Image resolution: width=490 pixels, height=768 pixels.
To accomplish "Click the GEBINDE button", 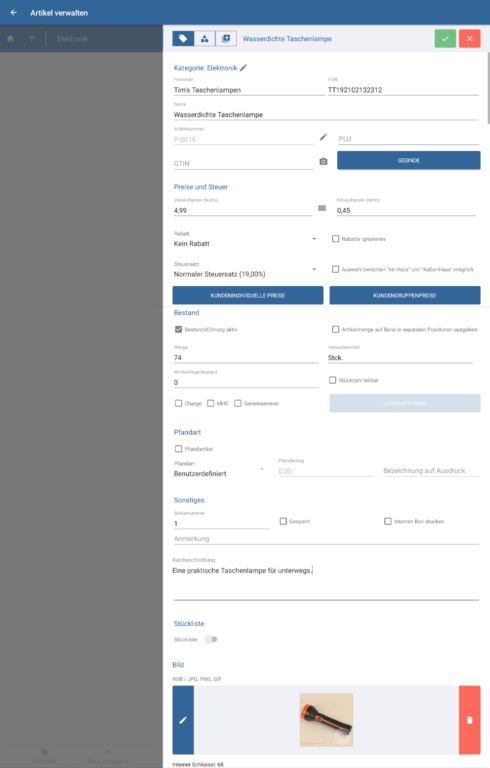I will (x=409, y=160).
